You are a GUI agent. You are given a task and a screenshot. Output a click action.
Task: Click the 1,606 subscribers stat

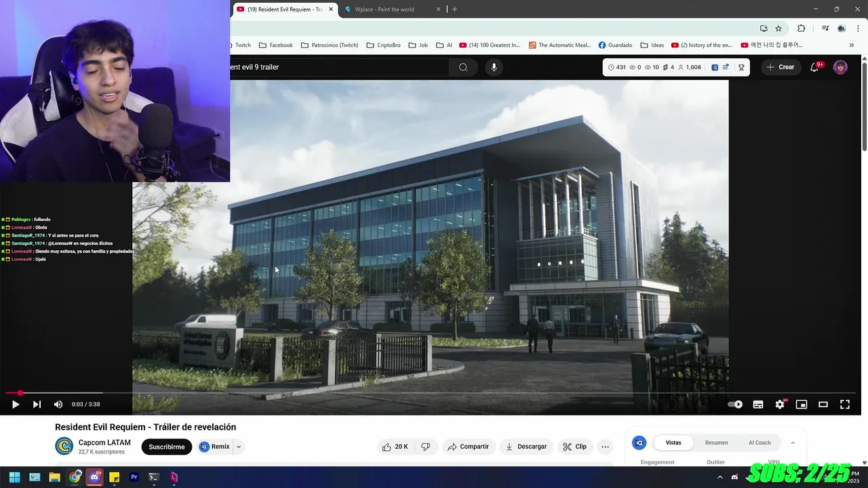coord(690,67)
